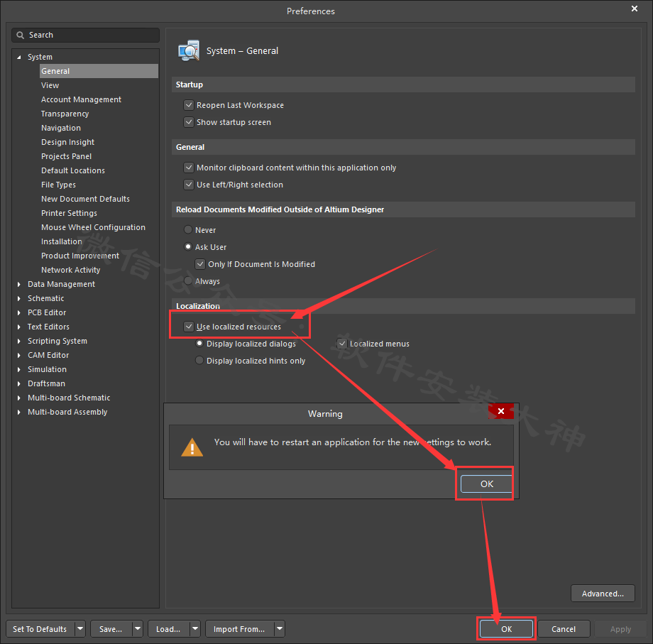653x644 pixels.
Task: Open File Types preferences page
Action: (x=58, y=184)
